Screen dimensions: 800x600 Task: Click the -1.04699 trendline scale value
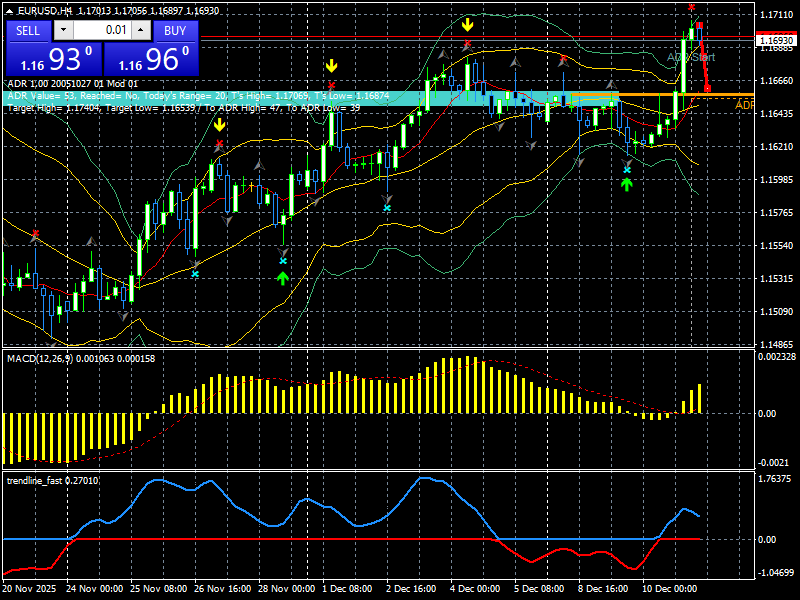(775, 572)
